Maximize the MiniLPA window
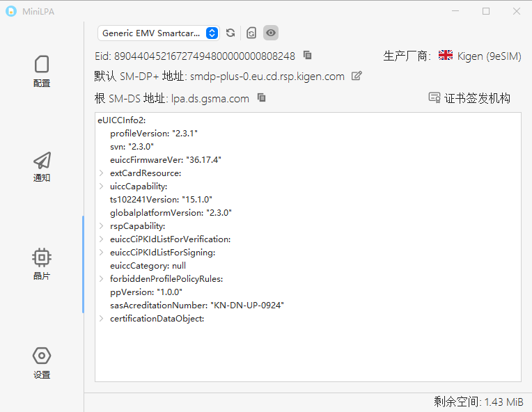 pos(486,11)
